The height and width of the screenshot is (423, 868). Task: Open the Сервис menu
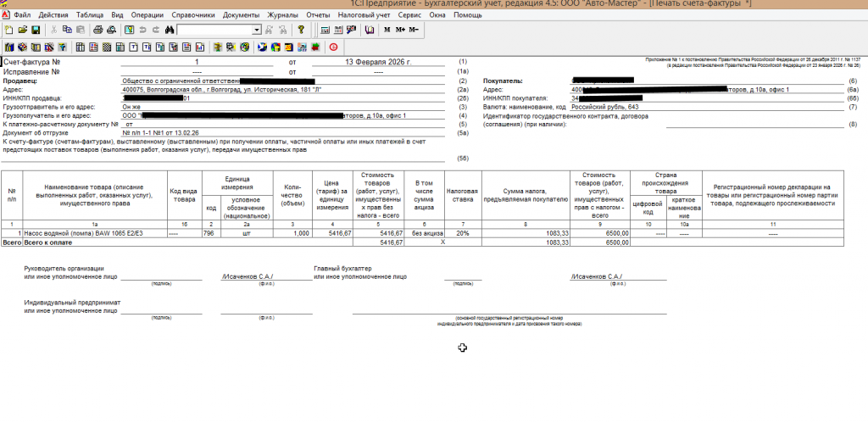tap(409, 15)
